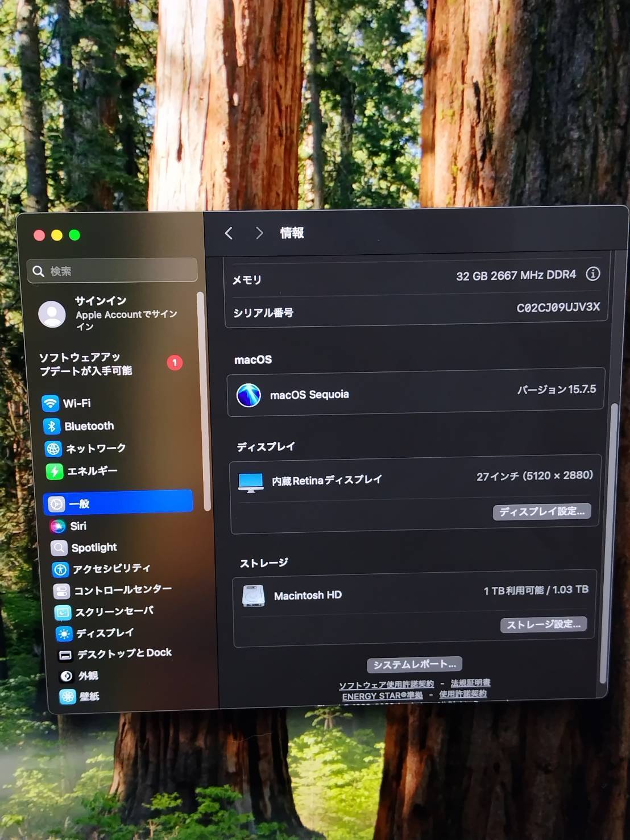Go forward with the right chevron

coord(259,233)
